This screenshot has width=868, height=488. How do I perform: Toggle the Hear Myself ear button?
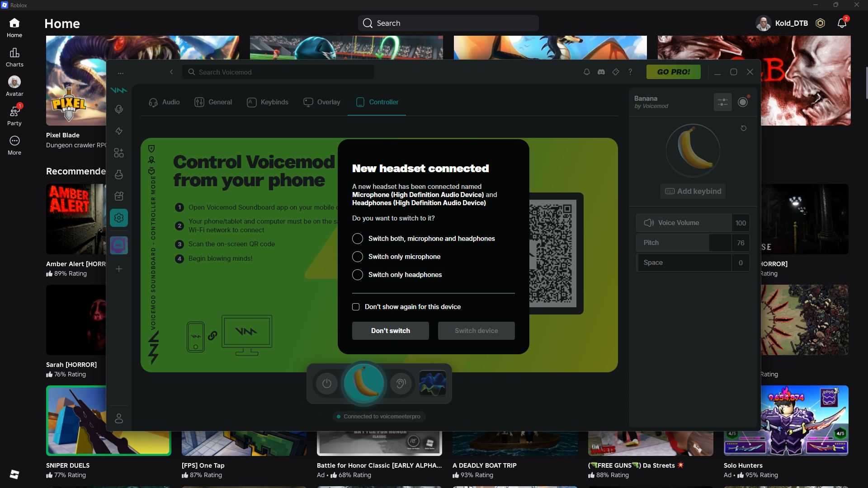point(401,384)
